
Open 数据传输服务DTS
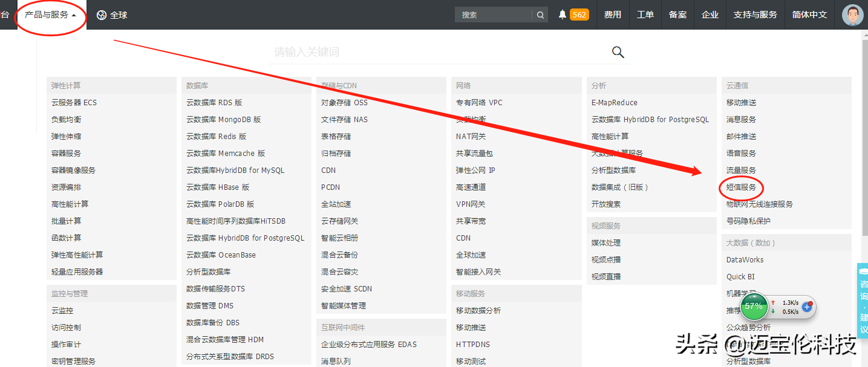pos(216,289)
